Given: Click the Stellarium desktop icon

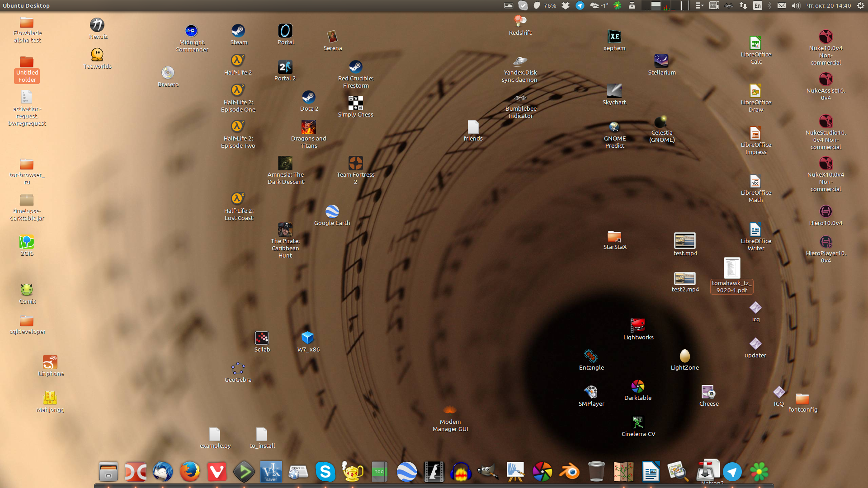Looking at the screenshot, I should [x=661, y=61].
